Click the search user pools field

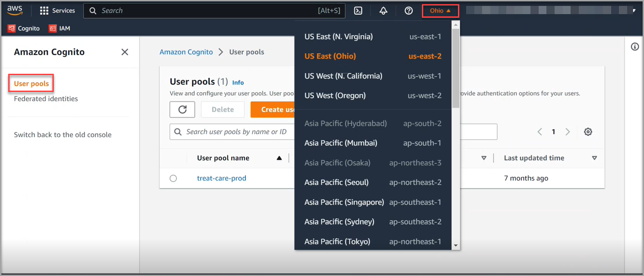coord(233,132)
